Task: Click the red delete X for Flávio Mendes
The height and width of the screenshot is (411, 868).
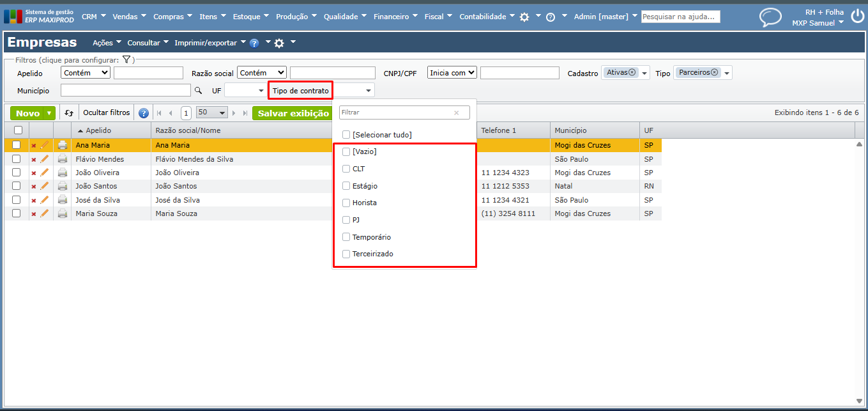Action: point(34,159)
